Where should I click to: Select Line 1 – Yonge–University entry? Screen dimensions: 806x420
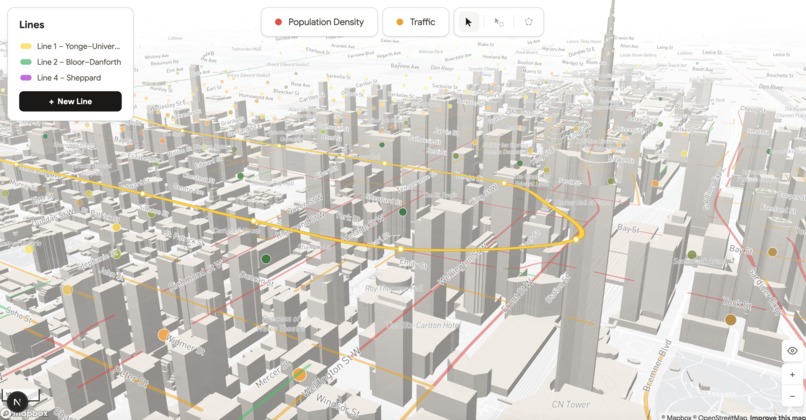(70, 46)
